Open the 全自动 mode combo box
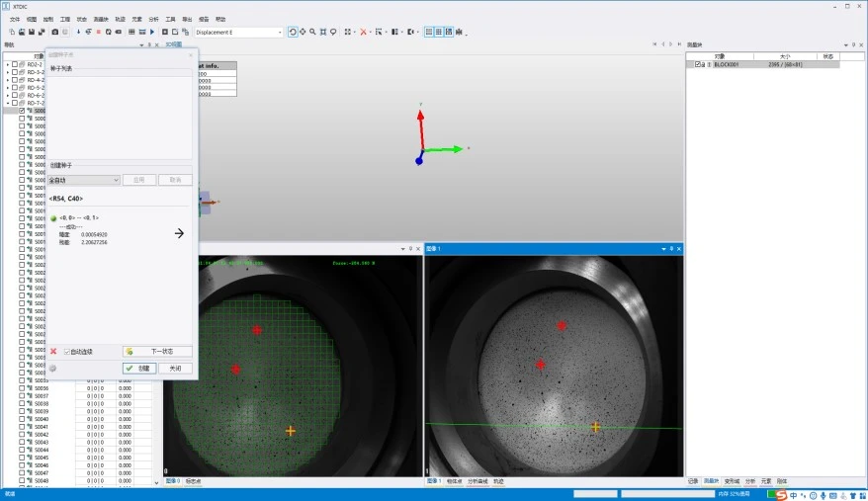Screen dimensions: 868x501 [84, 180]
